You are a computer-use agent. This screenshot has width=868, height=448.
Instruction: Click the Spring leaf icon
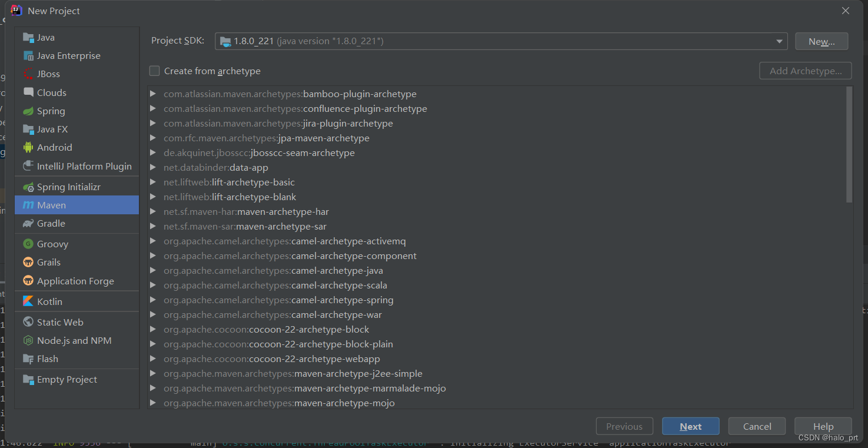click(28, 111)
